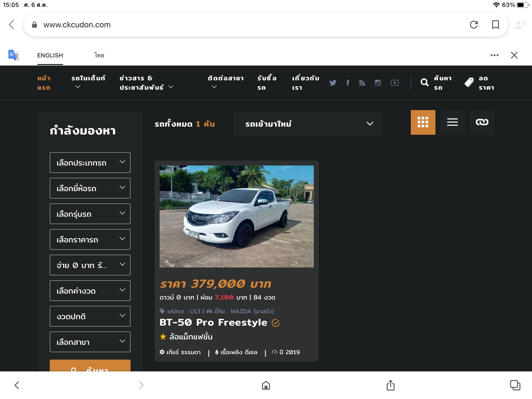Click the Twitter icon in header
Viewport: 532px width, 399px height.
[333, 83]
